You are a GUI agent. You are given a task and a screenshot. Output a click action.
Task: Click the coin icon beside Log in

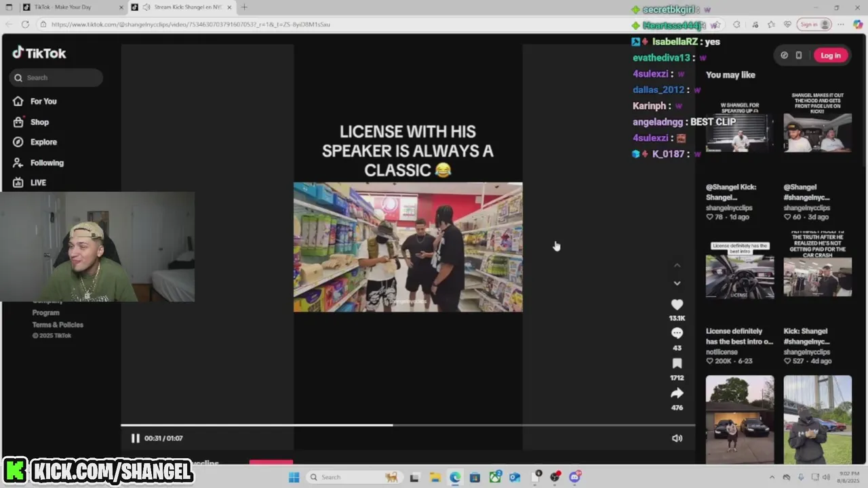pyautogui.click(x=784, y=56)
